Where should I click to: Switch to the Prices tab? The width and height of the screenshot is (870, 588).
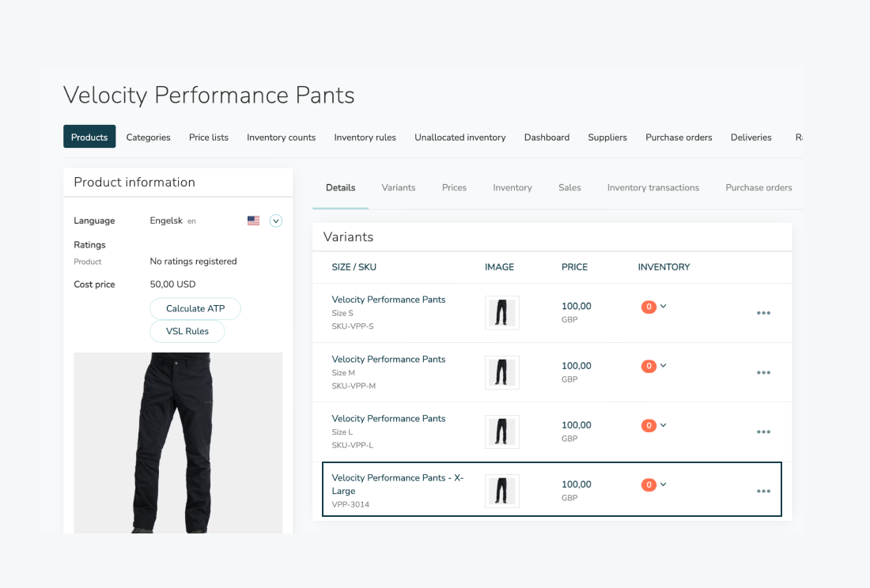tap(454, 188)
